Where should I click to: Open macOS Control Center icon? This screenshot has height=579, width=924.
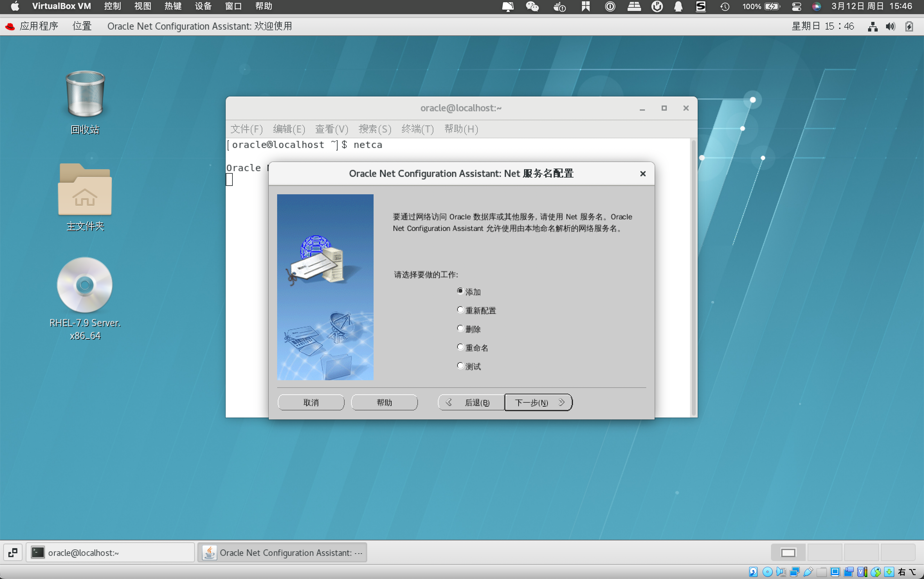[796, 6]
